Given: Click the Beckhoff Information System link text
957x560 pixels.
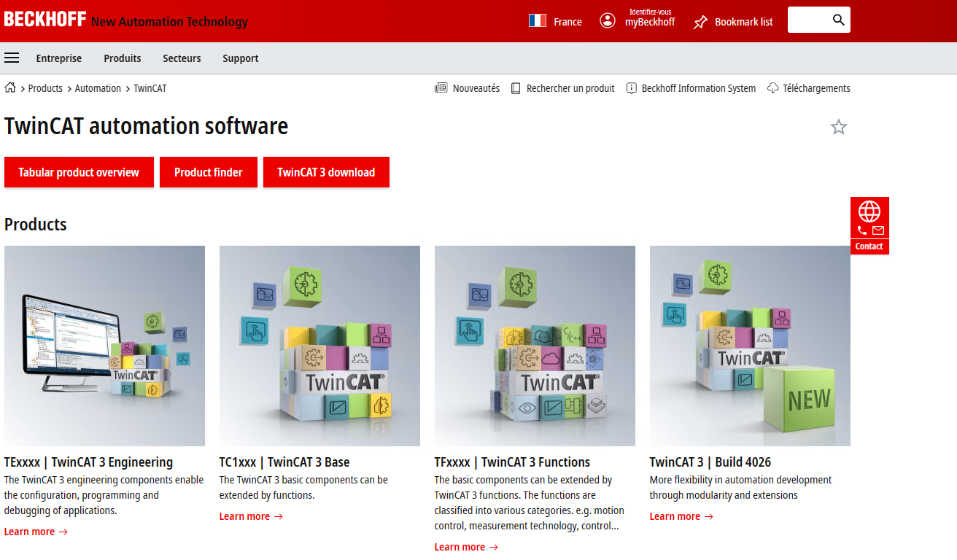Looking at the screenshot, I should click(x=699, y=88).
